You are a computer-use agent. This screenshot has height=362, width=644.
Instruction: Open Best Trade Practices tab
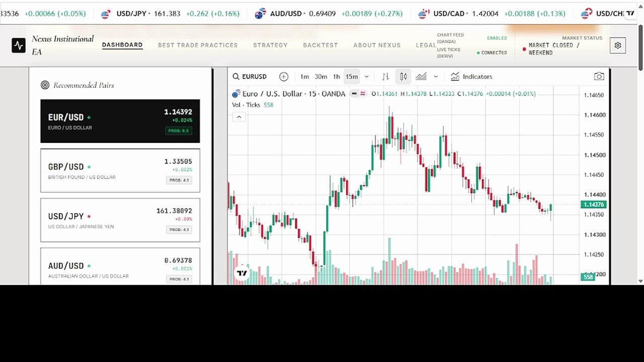198,45
